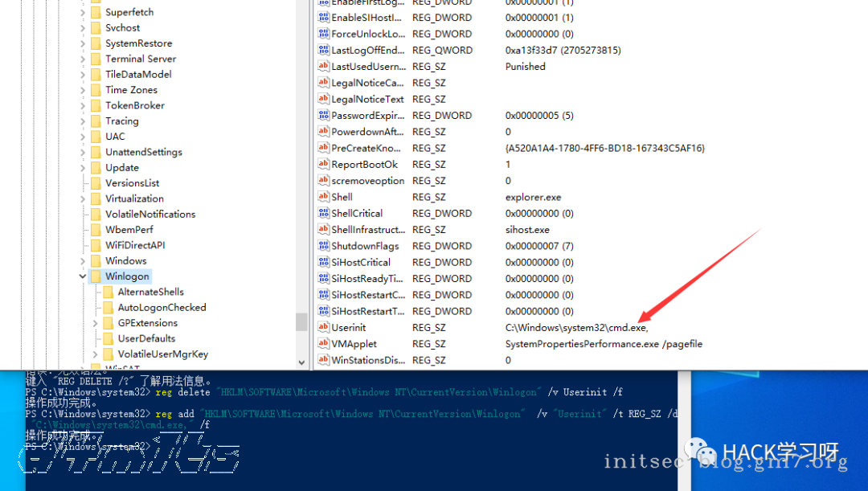Expand the Terminal Server key
Viewport: 868px width, 491px height.
coord(83,59)
